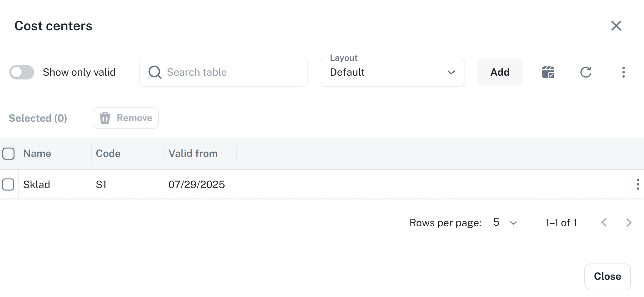Click the Remove button with trash icon
The width and height of the screenshot is (644, 297).
126,118
